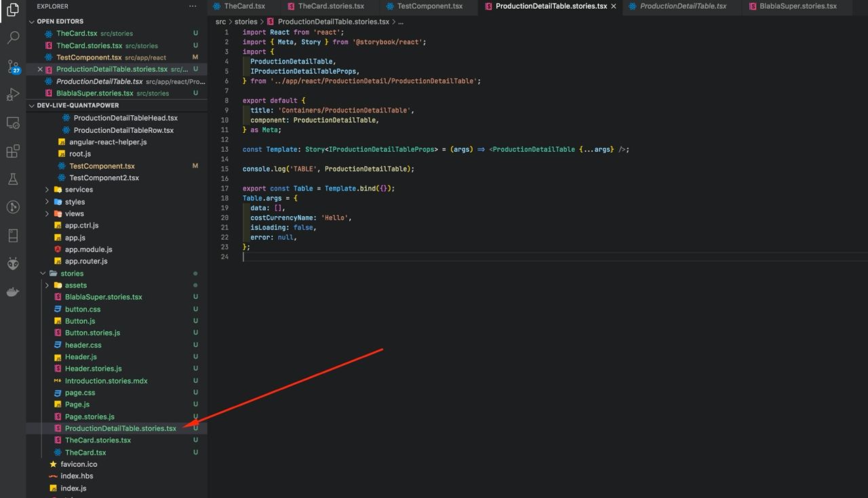The width and height of the screenshot is (868, 498).
Task: Open Button.stories.js file
Action: point(92,333)
